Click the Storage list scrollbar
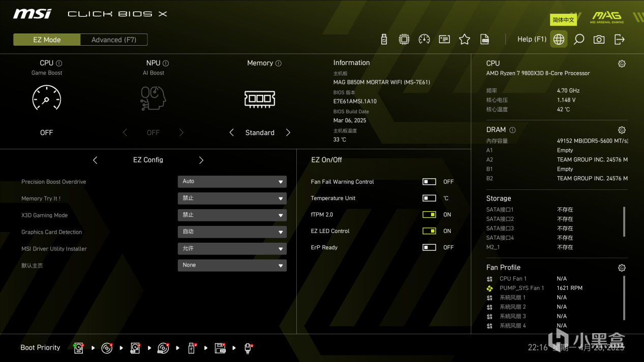The width and height of the screenshot is (644, 362). [624, 222]
